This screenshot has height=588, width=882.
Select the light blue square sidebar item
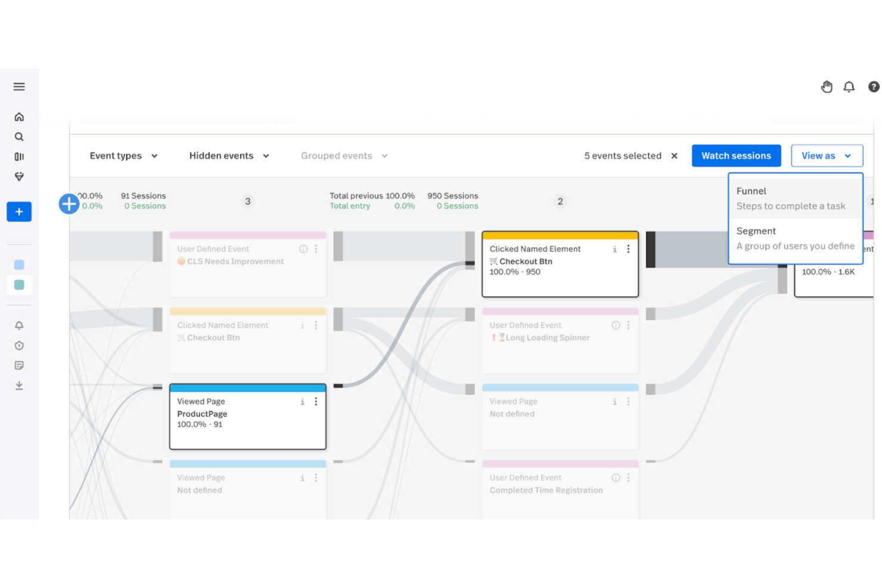click(19, 265)
